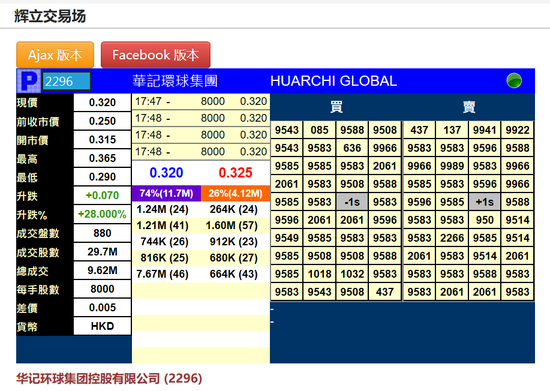Screen dimensions: 550x391
Task: Select ask queue 1.60M (57)
Action: [232, 225]
